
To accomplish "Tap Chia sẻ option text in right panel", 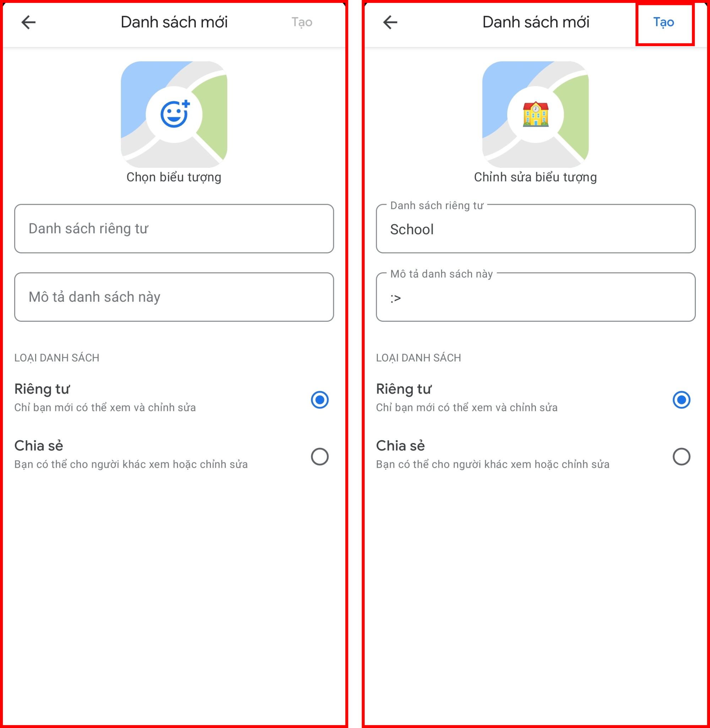I will [401, 445].
